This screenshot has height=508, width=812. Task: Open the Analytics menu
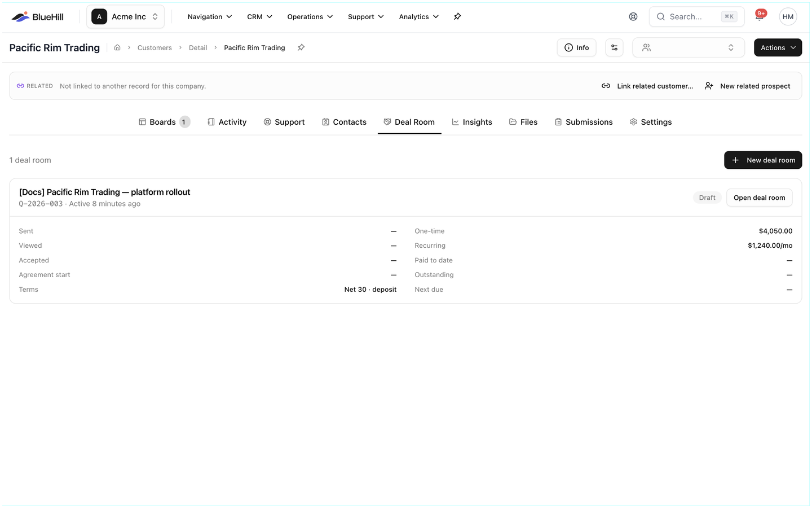tap(418, 17)
